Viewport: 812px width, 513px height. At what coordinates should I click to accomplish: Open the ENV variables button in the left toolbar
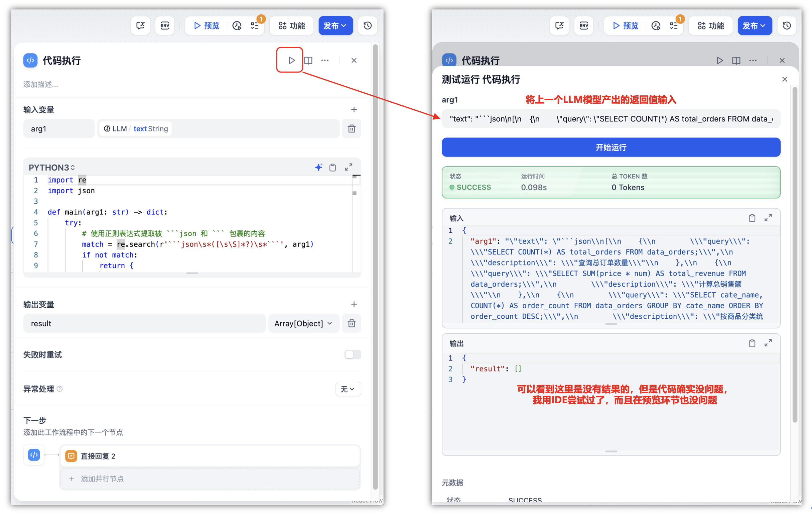[x=164, y=26]
